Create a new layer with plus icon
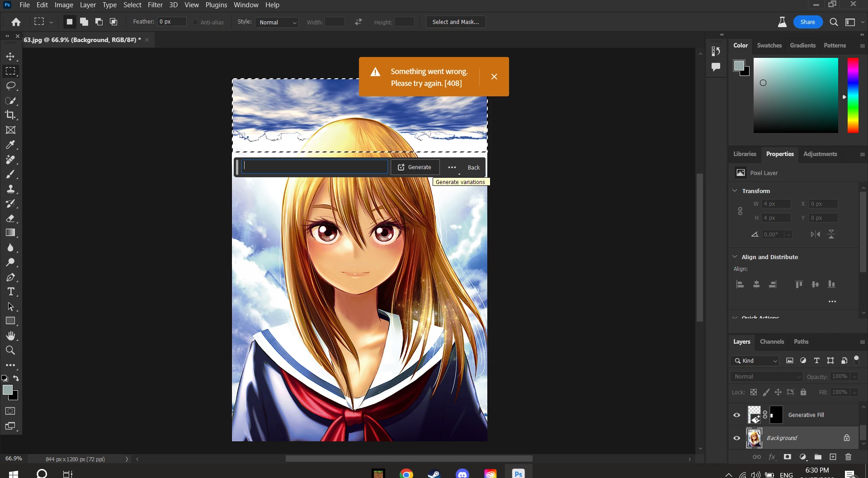This screenshot has height=478, width=868. [833, 457]
